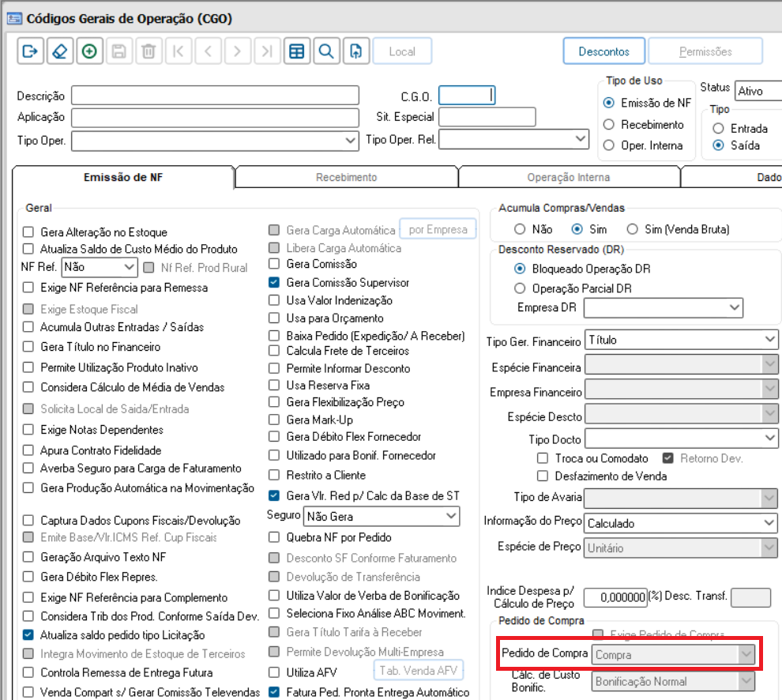
Task: Switch to the Emissão de NF tab
Action: pyautogui.click(x=123, y=177)
